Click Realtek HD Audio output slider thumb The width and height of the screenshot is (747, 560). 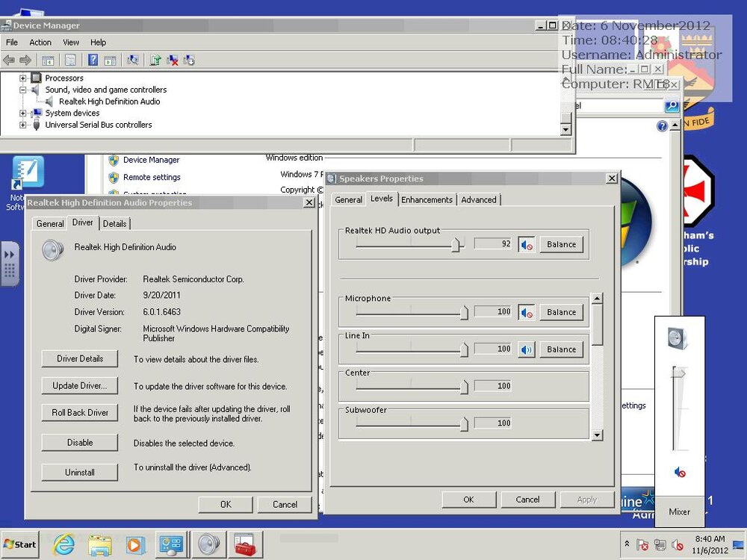tap(456, 245)
